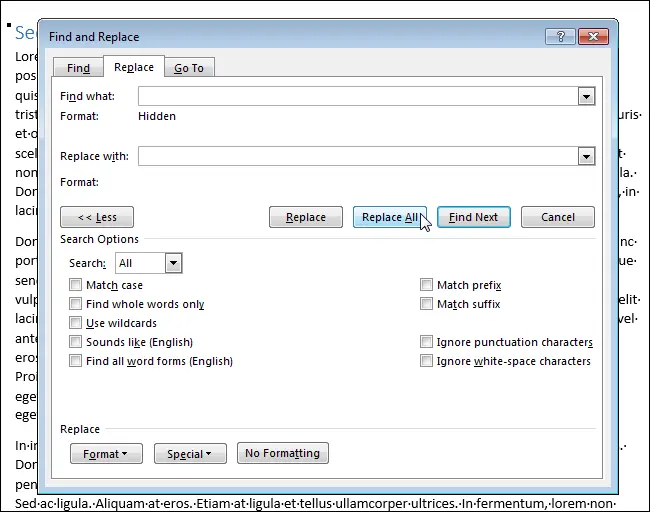The image size is (650, 512).
Task: Open the Special characters dropdown button
Action: point(190,454)
